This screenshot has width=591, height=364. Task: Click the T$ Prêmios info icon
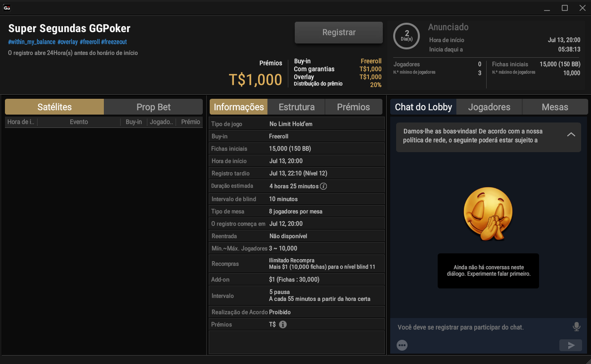283,324
